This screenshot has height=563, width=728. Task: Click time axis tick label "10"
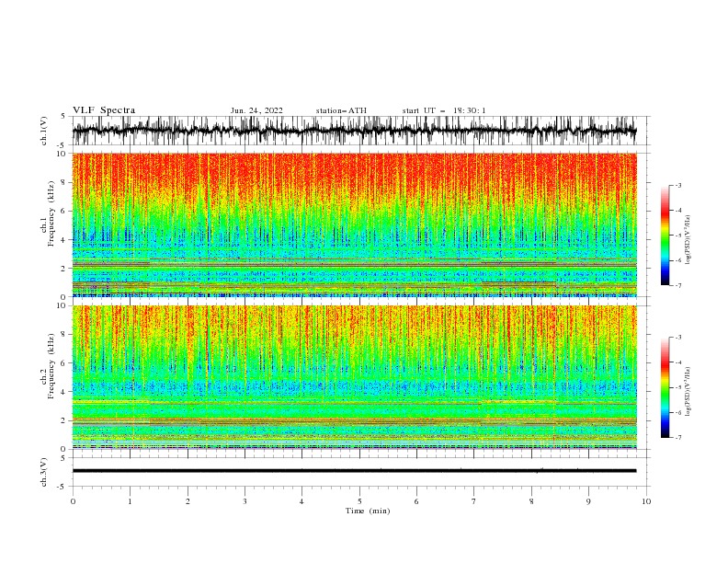click(646, 501)
